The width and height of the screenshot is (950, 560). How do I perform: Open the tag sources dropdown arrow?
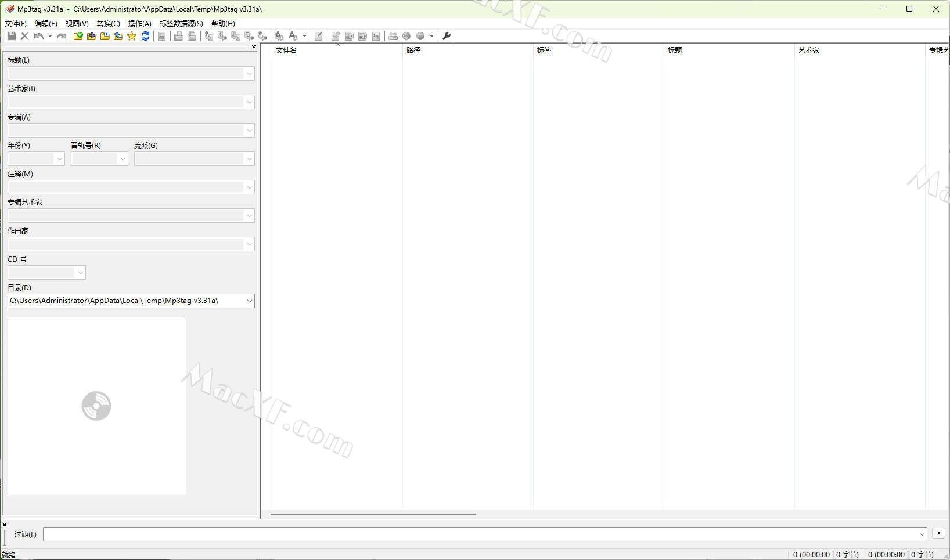[431, 36]
